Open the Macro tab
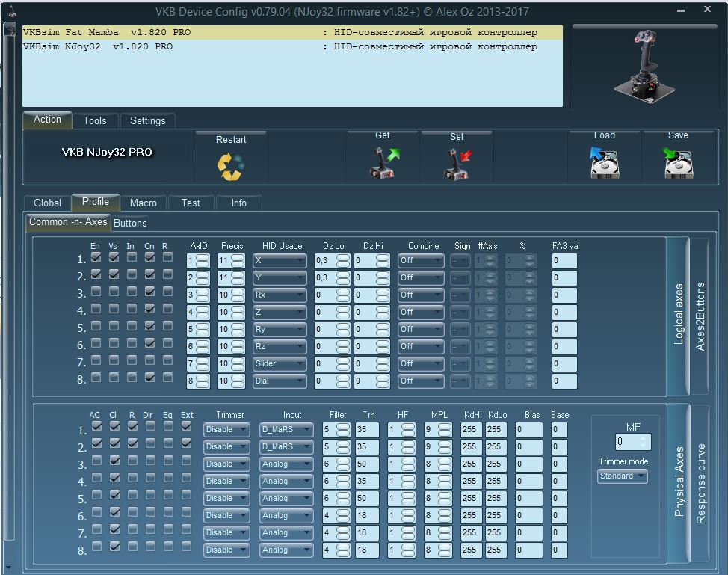The image size is (728, 575). click(x=144, y=203)
